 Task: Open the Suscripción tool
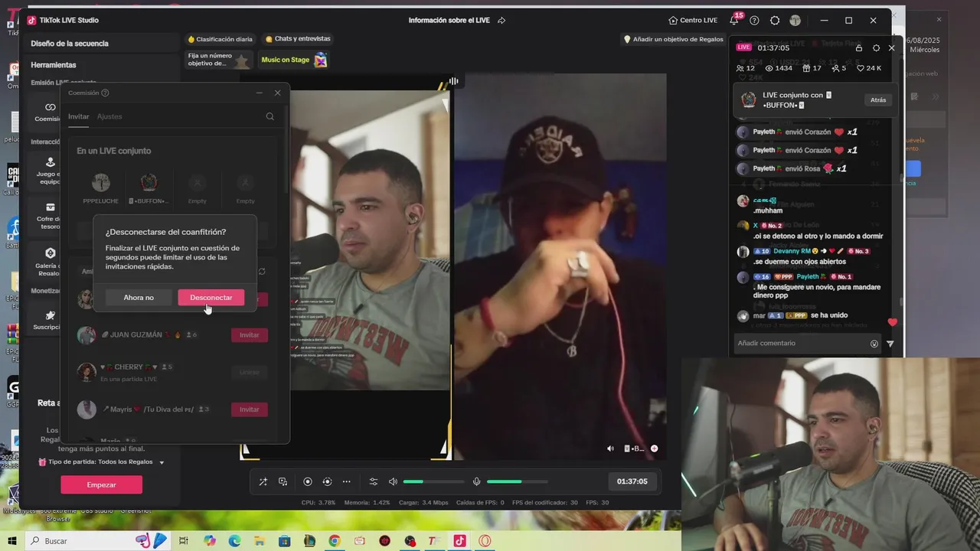coord(47,320)
